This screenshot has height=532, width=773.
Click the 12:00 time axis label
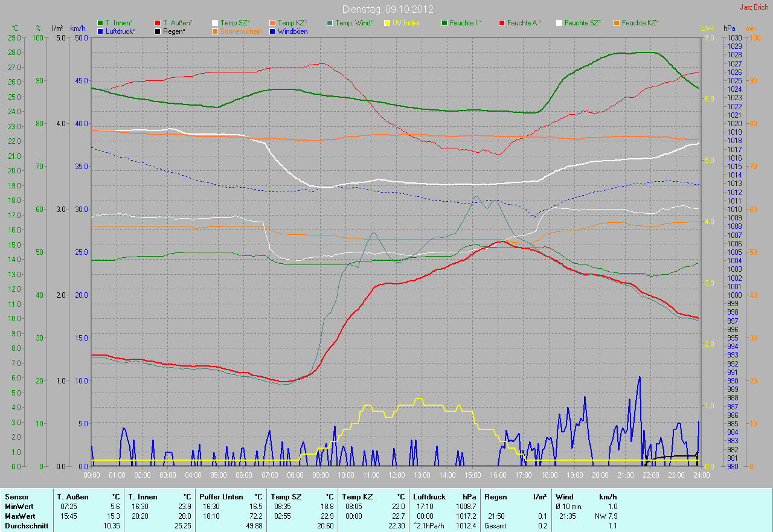pyautogui.click(x=396, y=475)
